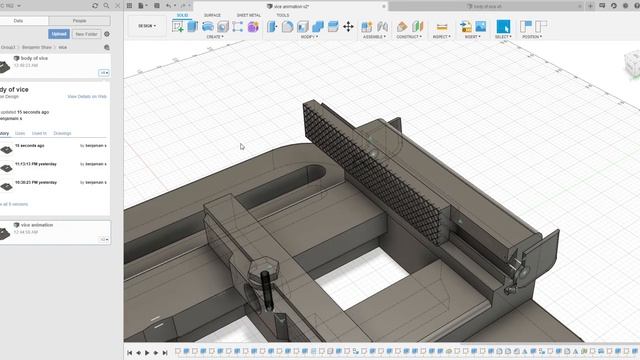
Task: Open the Save icon in top bar
Action: click(157, 6)
